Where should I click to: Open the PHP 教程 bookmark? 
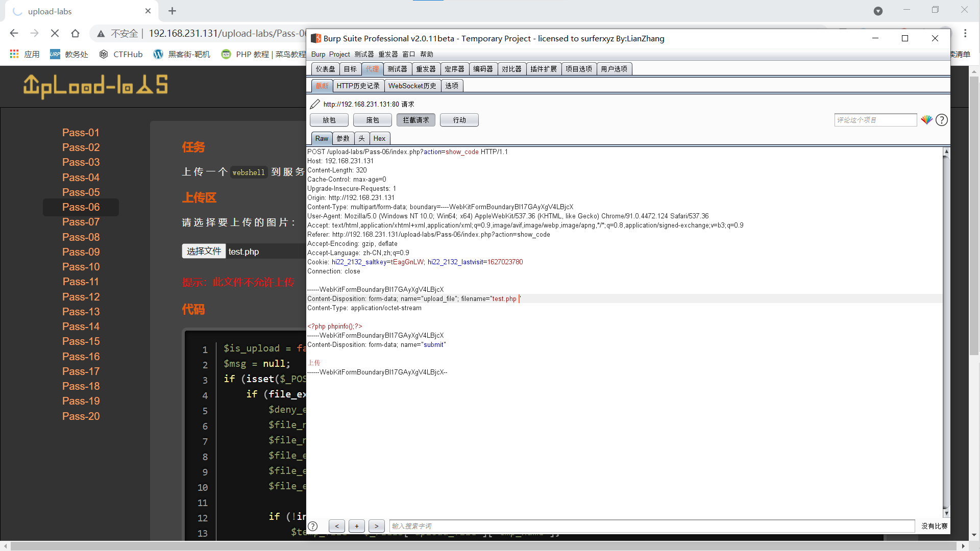tap(263, 54)
